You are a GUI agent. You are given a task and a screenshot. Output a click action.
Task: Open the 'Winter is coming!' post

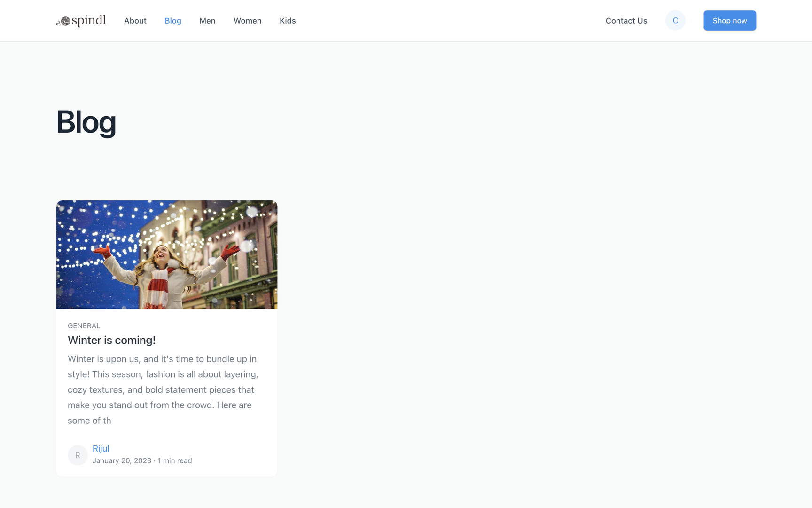[111, 340]
